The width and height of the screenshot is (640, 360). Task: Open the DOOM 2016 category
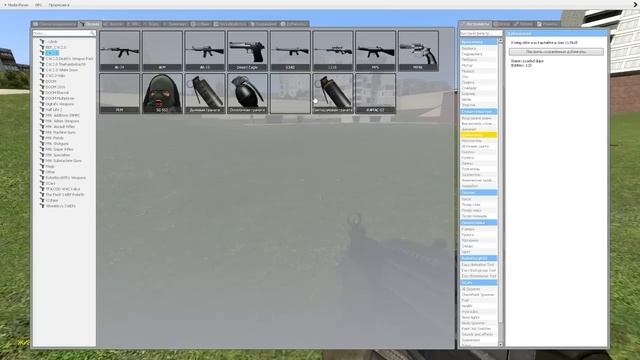point(55,87)
